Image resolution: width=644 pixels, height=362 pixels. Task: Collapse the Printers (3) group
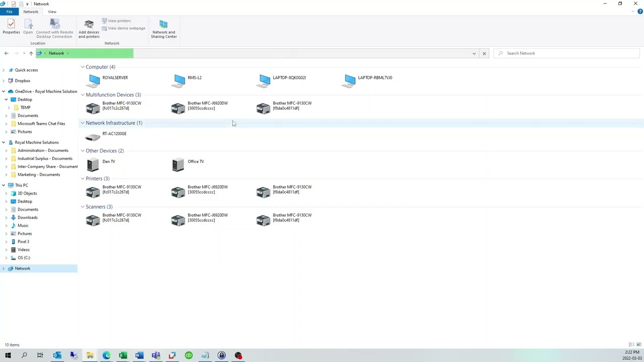[x=83, y=179]
